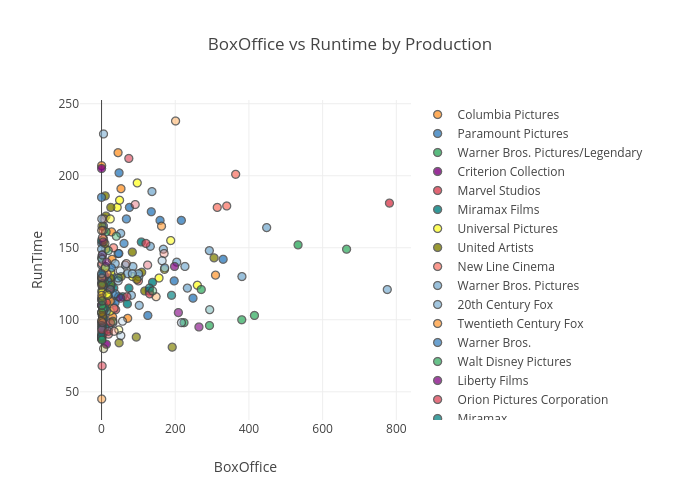The width and height of the screenshot is (700, 500).
Task: Hide the Orion Pictures Corporation series
Action: pyautogui.click(x=532, y=400)
